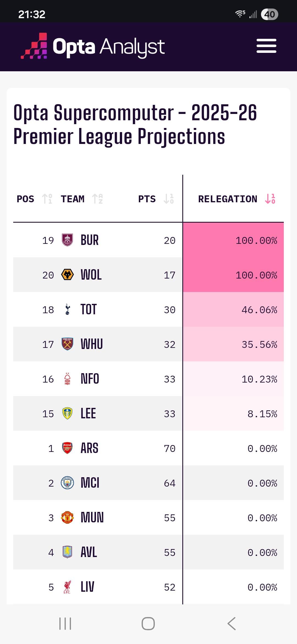Tap the Manchester City club crest
This screenshot has height=644, width=297.
(x=67, y=483)
